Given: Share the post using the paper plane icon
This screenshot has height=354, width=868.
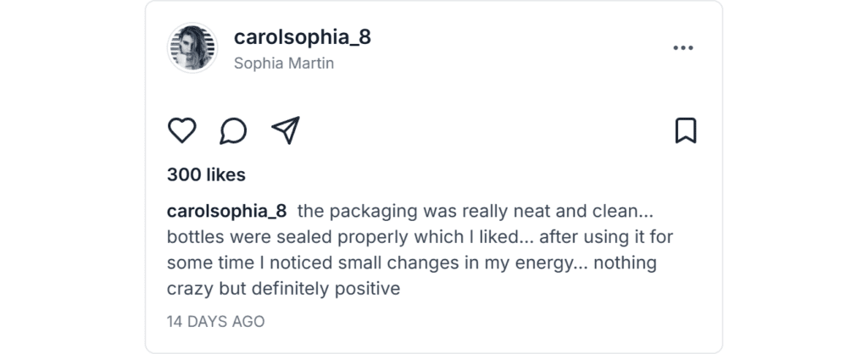Looking at the screenshot, I should click(286, 130).
